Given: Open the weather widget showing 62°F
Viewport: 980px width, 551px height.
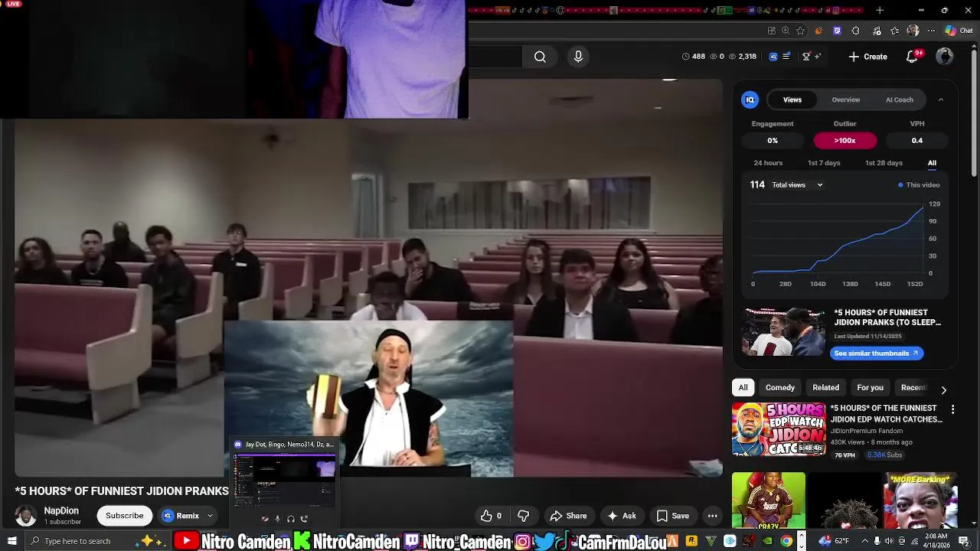Looking at the screenshot, I should tap(834, 541).
